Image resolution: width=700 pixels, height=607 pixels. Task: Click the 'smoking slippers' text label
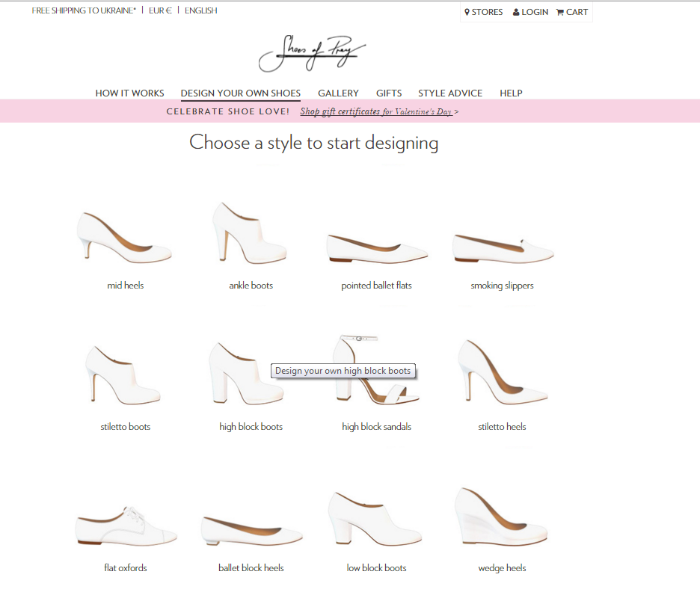pos(503,286)
